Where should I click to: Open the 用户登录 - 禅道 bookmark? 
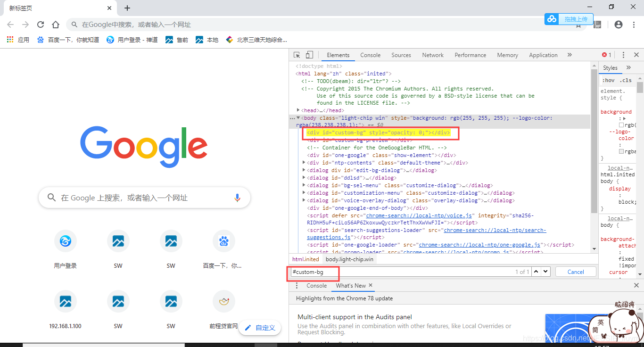click(132, 40)
